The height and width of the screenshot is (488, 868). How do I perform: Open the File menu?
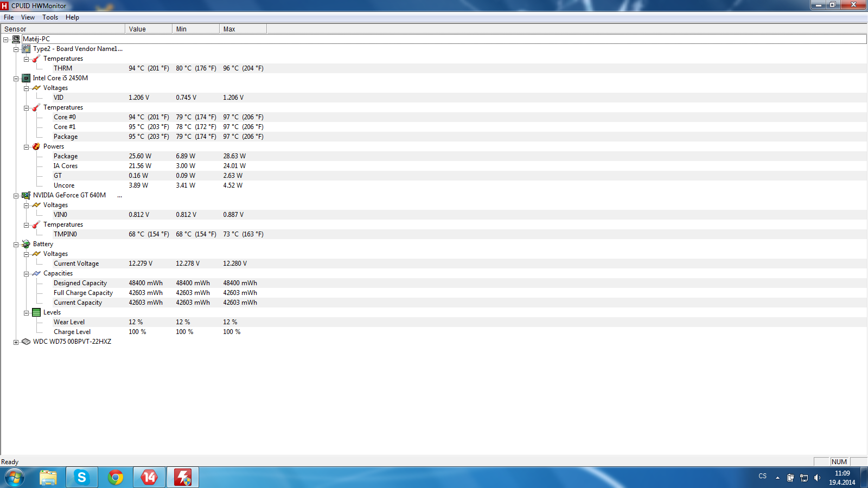(9, 17)
